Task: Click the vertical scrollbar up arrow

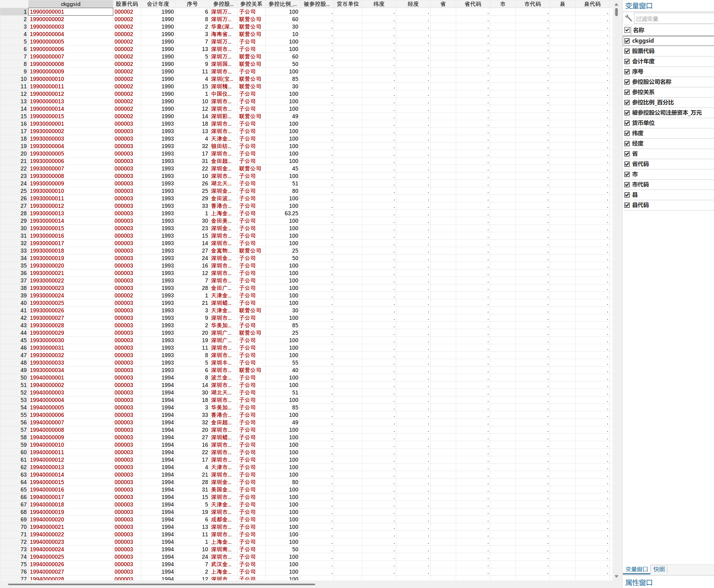Action: (616, 4)
